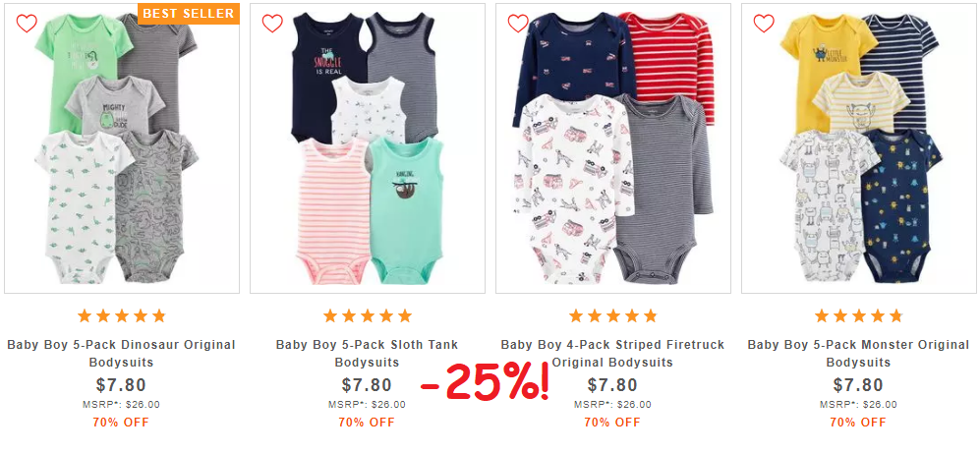Viewport: 980px width, 453px height.
Task: Open Baby Boy 5-Pack Monster Original title
Action: pos(858,353)
